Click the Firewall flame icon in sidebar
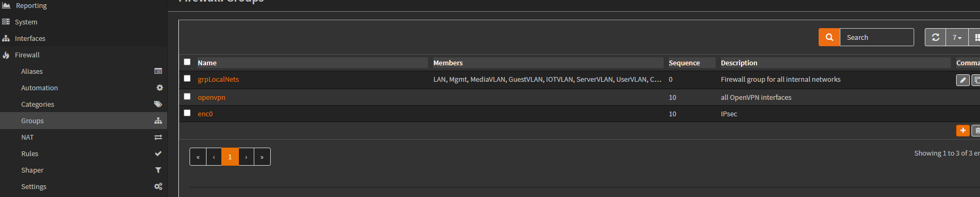This screenshot has height=197, width=980. click(x=6, y=55)
